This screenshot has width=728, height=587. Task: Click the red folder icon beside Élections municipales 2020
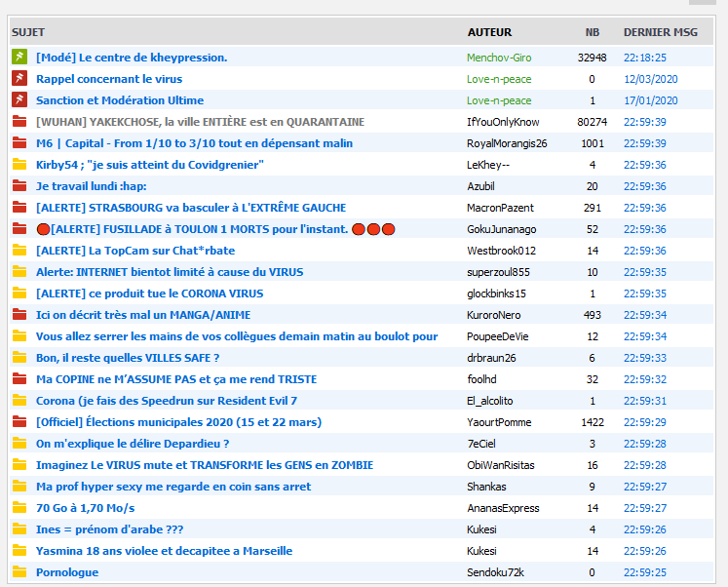coord(19,422)
